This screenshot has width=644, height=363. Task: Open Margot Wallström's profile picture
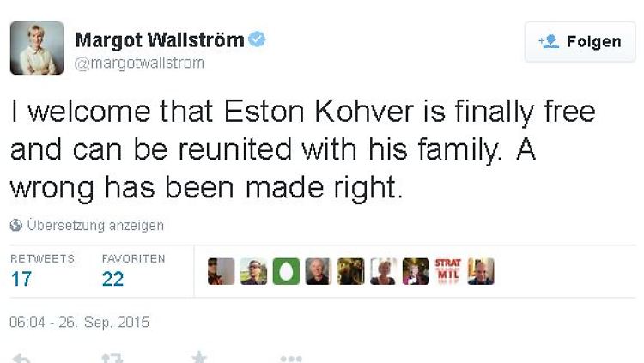(x=37, y=48)
